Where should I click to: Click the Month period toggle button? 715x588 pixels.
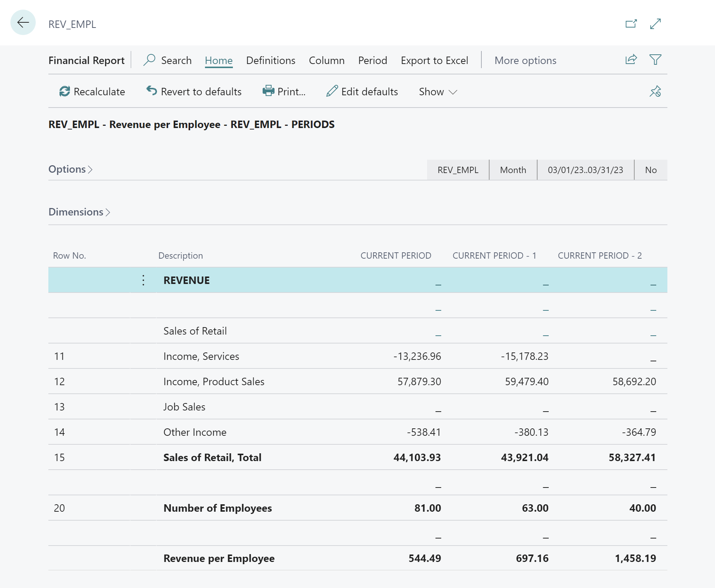tap(513, 170)
